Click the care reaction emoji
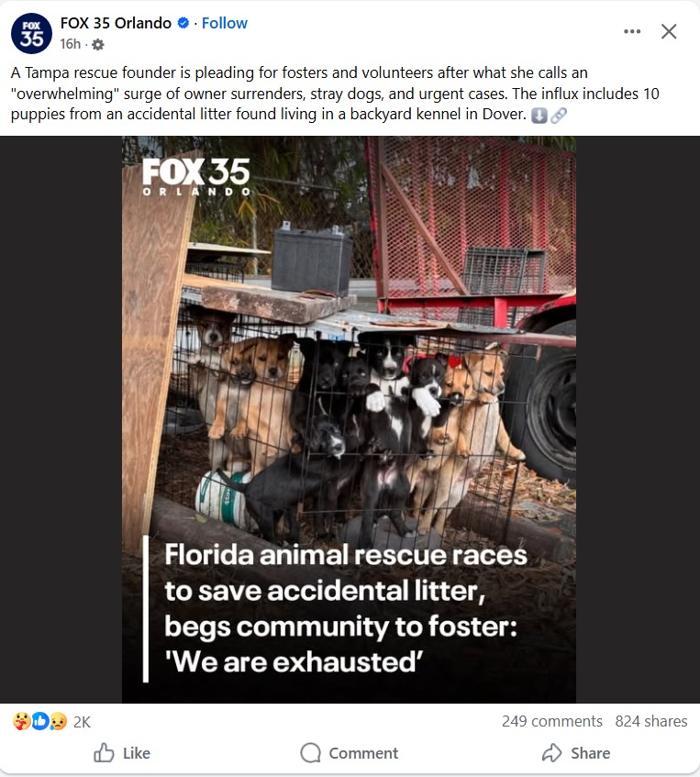 point(22,721)
